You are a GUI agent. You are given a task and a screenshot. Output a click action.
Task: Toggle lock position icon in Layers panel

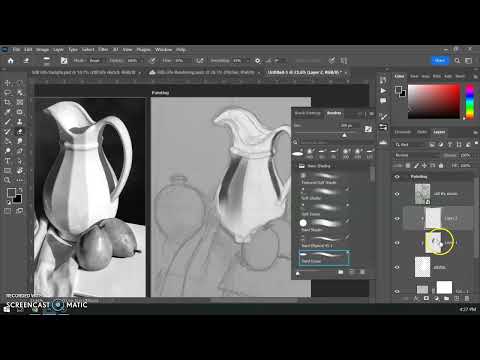(x=424, y=165)
